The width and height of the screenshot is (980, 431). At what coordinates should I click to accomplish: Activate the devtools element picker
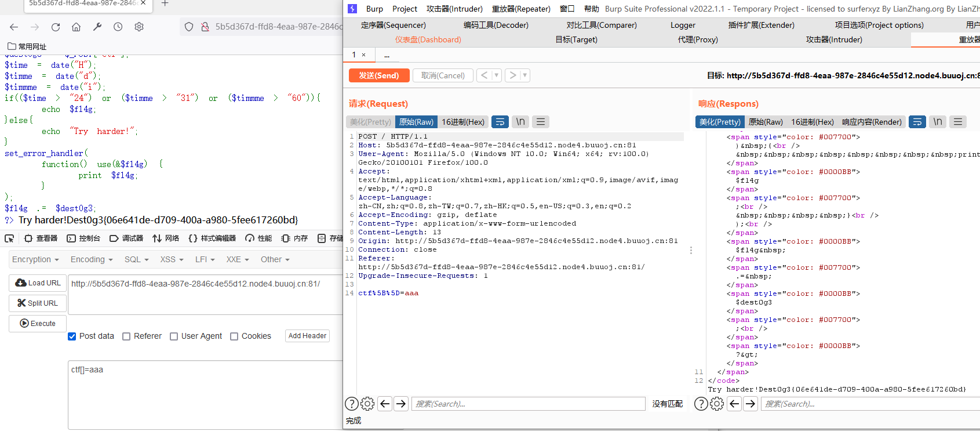click(x=9, y=238)
